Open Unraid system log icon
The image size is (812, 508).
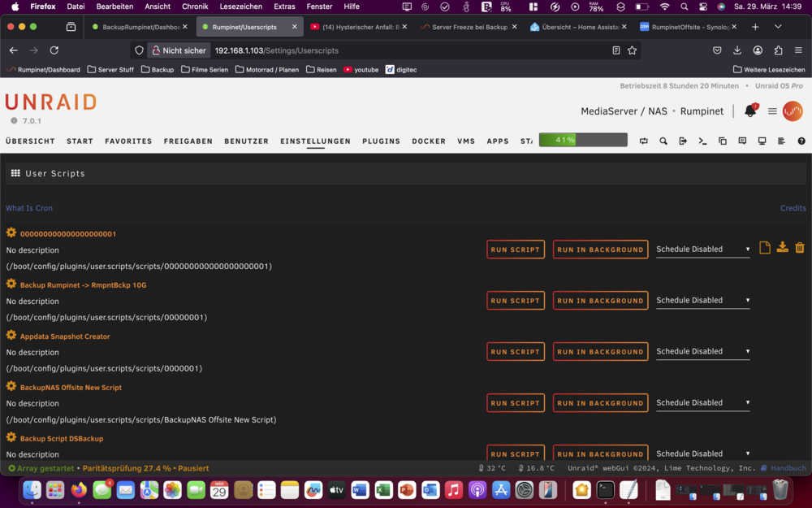[x=781, y=141]
